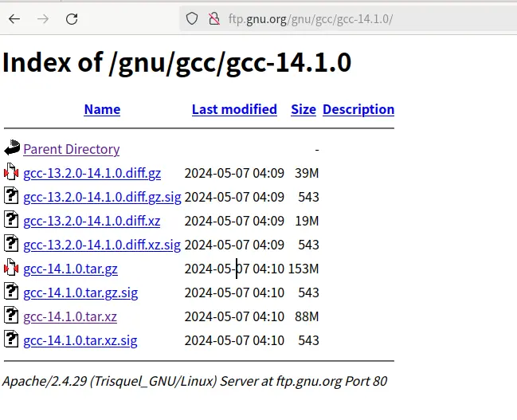Image resolution: width=517 pixels, height=420 pixels.
Task: Click the date of gcc-14.1.0.tar.gz.sig
Action: (234, 292)
